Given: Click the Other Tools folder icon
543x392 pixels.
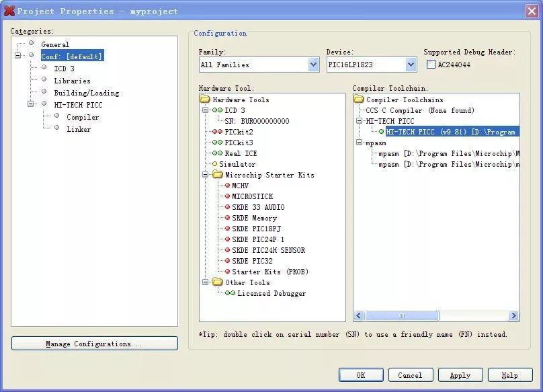Looking at the screenshot, I should 218,282.
